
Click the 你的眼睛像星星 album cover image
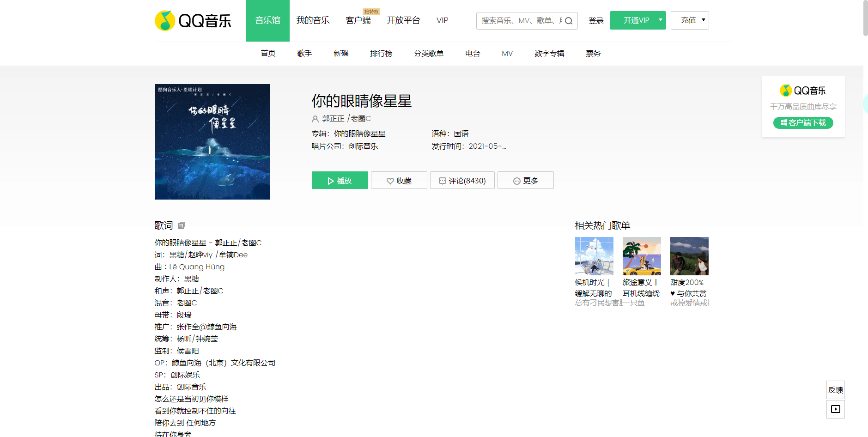point(212,142)
